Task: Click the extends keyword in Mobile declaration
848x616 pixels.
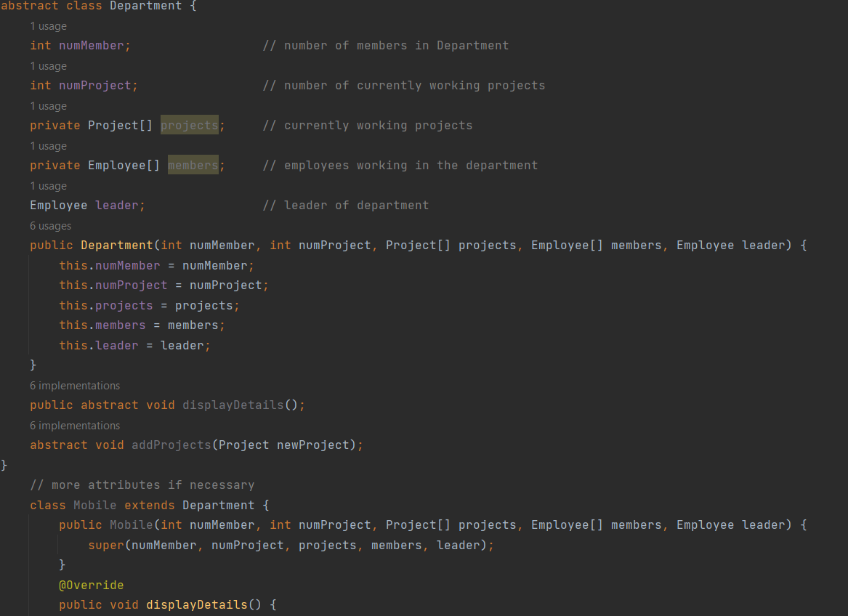Action: (x=149, y=505)
